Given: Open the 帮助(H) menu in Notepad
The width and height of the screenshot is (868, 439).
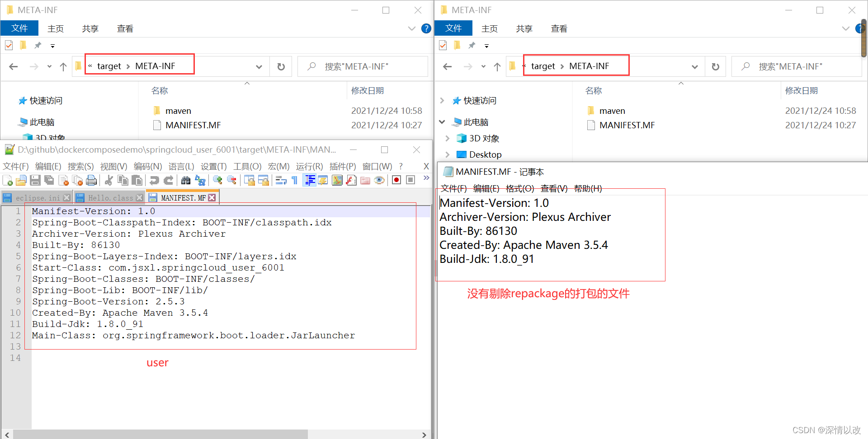Looking at the screenshot, I should tap(588, 188).
